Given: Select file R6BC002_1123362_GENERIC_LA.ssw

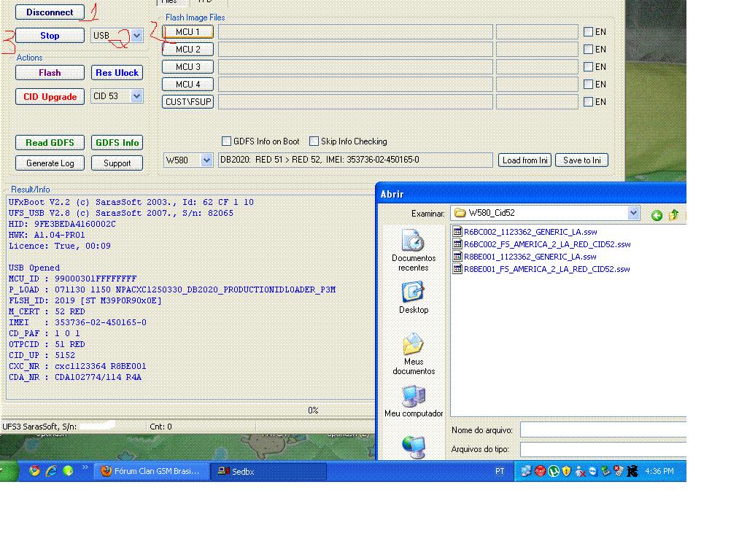Looking at the screenshot, I should [x=525, y=232].
